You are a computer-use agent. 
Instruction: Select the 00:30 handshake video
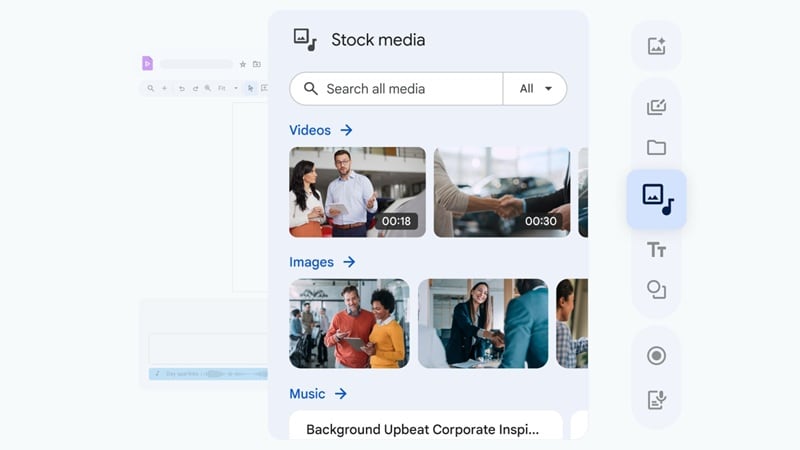pos(502,192)
